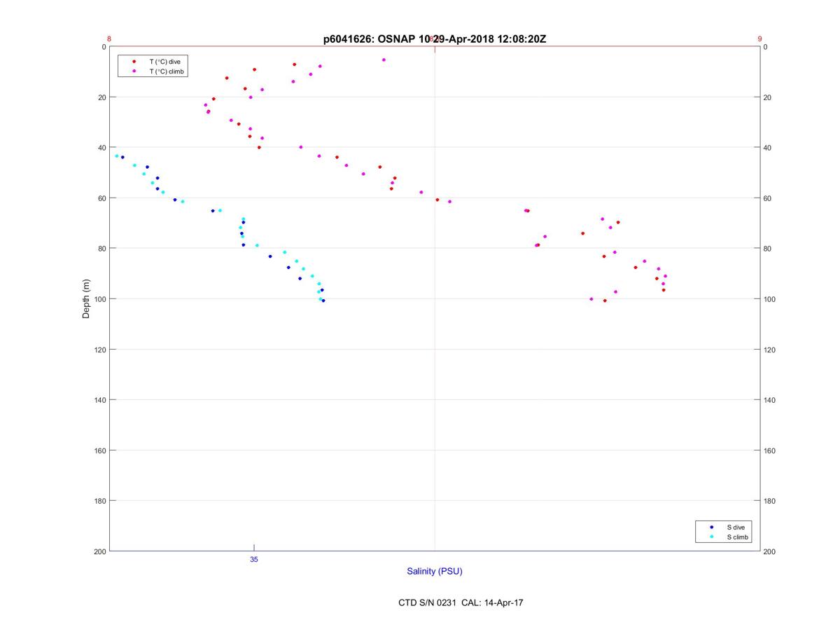Click the left axis depth tick '200'
Screen dimensions: 840x620
99,551
